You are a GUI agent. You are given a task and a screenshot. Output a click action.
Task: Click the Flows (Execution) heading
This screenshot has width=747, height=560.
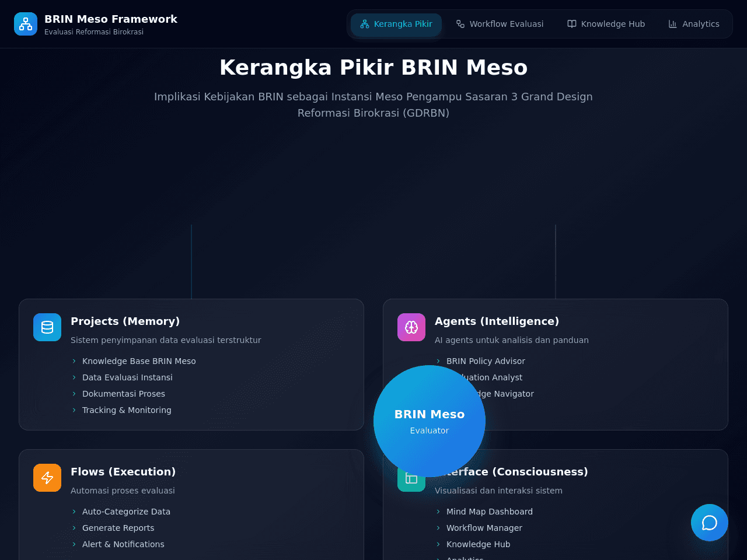123,472
